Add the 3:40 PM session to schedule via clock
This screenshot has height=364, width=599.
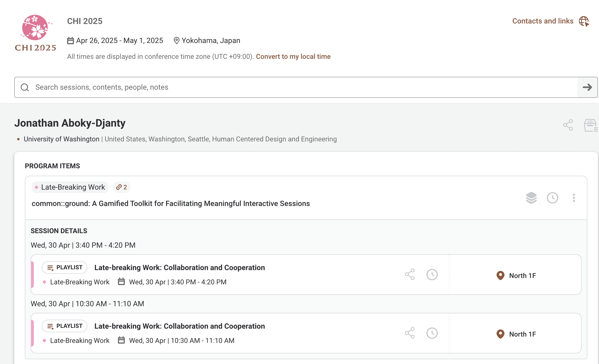point(432,275)
